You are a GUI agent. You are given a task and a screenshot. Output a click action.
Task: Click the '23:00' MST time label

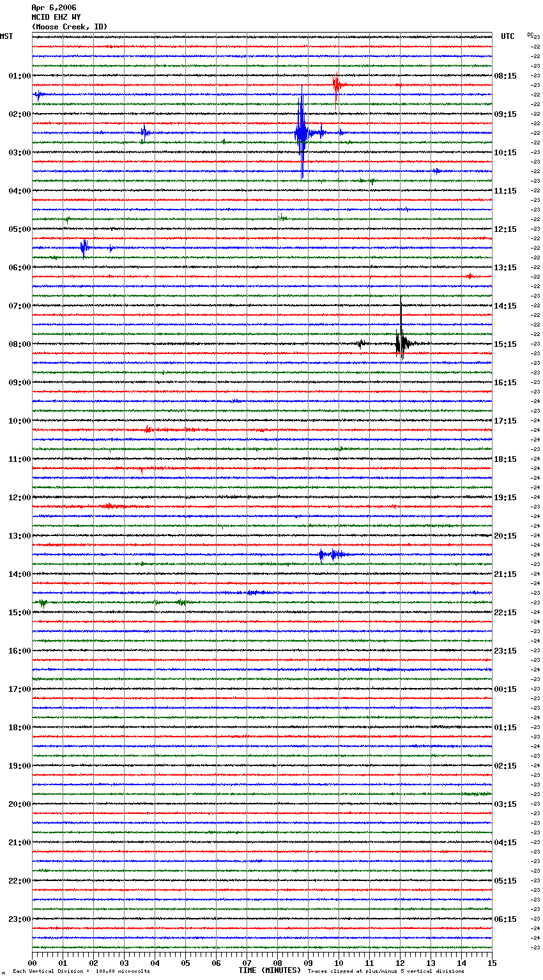pos(20,919)
